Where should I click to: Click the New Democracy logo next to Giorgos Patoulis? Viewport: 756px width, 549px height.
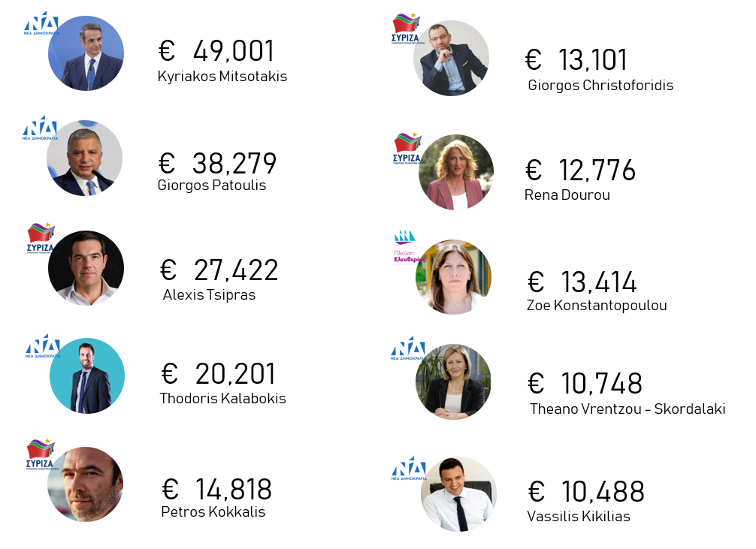click(40, 129)
